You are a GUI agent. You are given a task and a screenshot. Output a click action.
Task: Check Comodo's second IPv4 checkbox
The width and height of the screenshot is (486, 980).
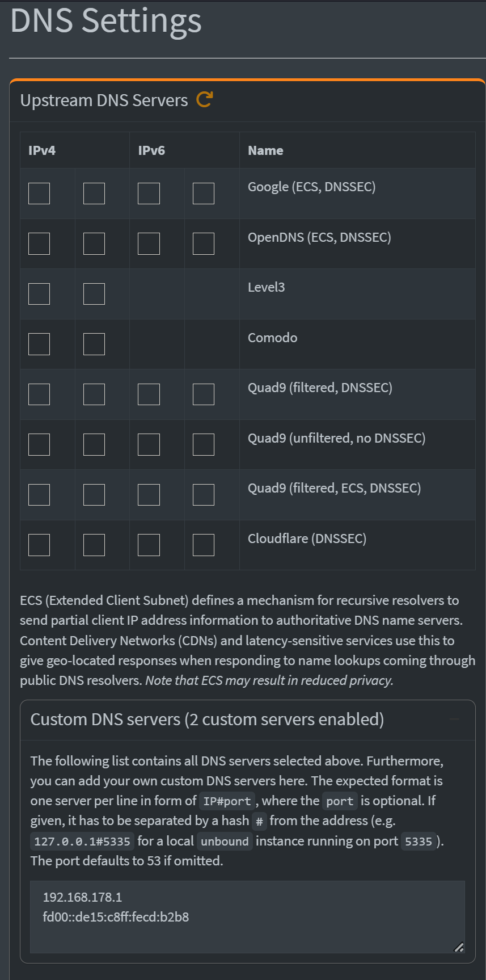94,344
